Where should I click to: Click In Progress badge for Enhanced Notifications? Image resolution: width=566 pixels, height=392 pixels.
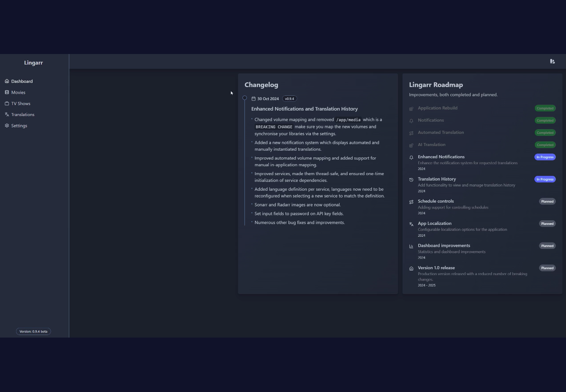(545, 157)
